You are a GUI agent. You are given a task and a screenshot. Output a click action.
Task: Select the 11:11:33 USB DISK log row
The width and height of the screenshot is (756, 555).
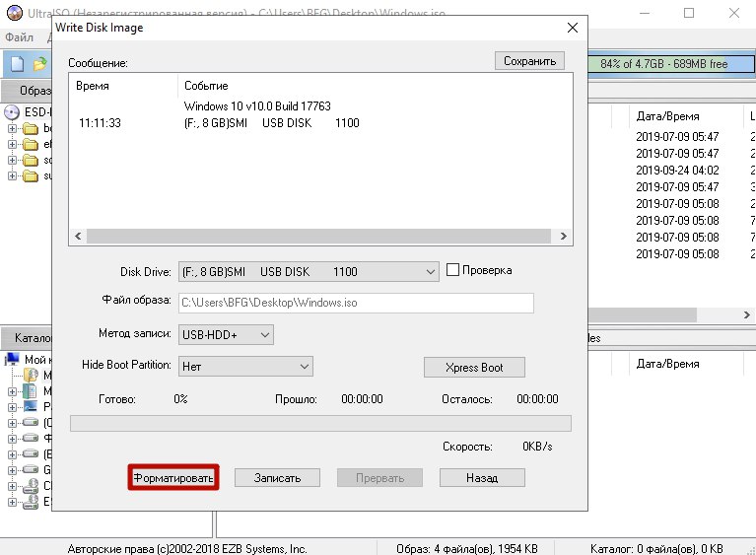pos(320,123)
